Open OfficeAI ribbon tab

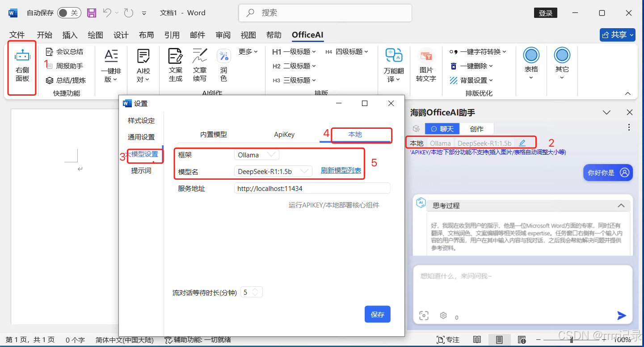[x=307, y=35]
